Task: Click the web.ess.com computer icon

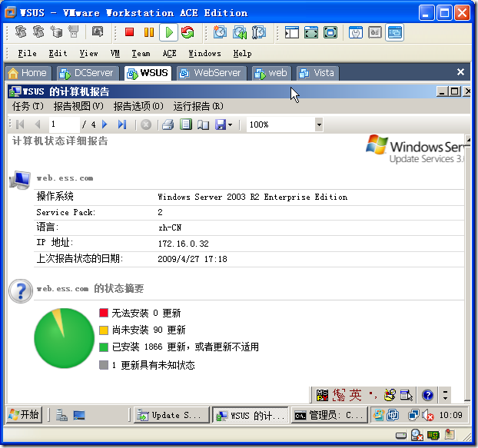Action: coord(20,180)
